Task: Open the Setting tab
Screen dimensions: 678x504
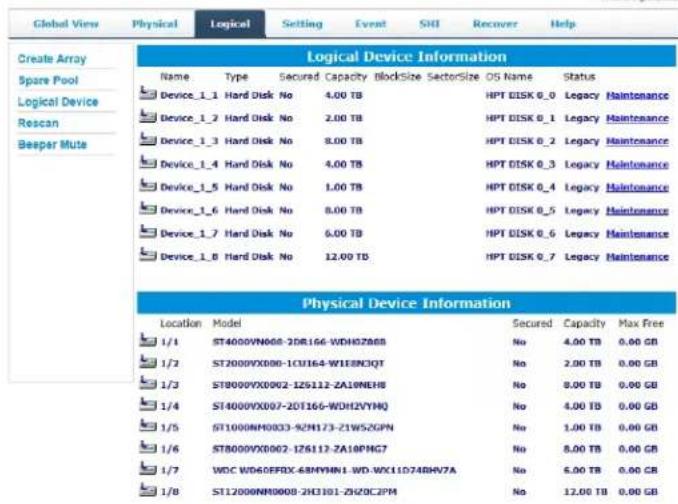Action: pyautogui.click(x=302, y=24)
